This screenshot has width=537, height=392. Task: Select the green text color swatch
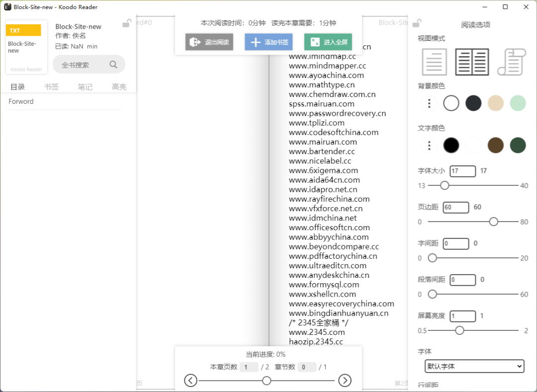pos(518,145)
